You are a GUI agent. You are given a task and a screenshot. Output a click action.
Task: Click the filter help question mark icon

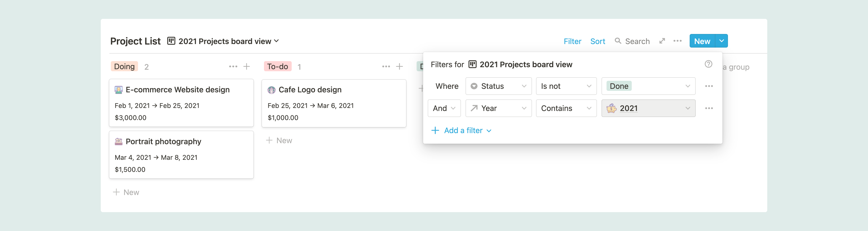click(x=708, y=64)
